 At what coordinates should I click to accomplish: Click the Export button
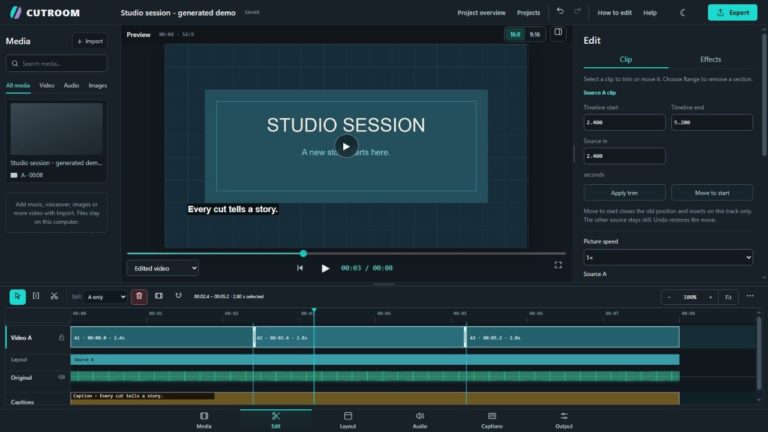[x=732, y=13]
